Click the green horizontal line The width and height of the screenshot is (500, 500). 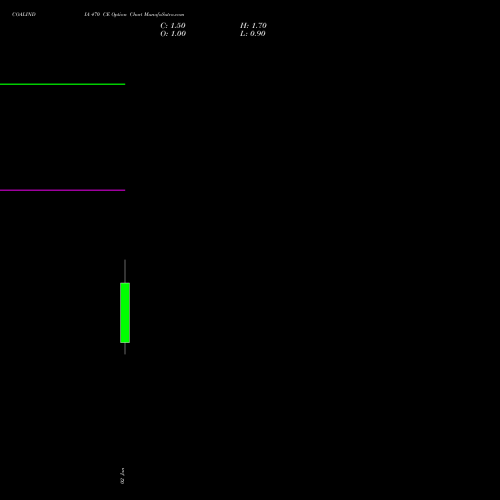pos(62,84)
